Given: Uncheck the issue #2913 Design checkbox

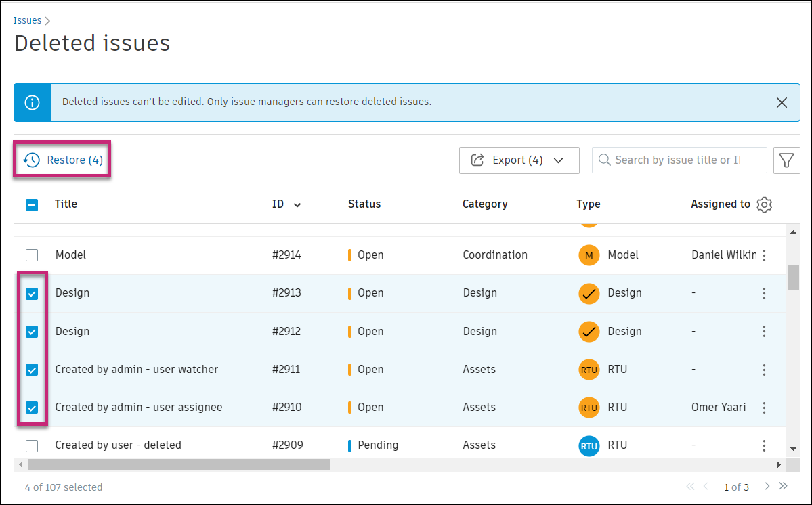Looking at the screenshot, I should 32,294.
